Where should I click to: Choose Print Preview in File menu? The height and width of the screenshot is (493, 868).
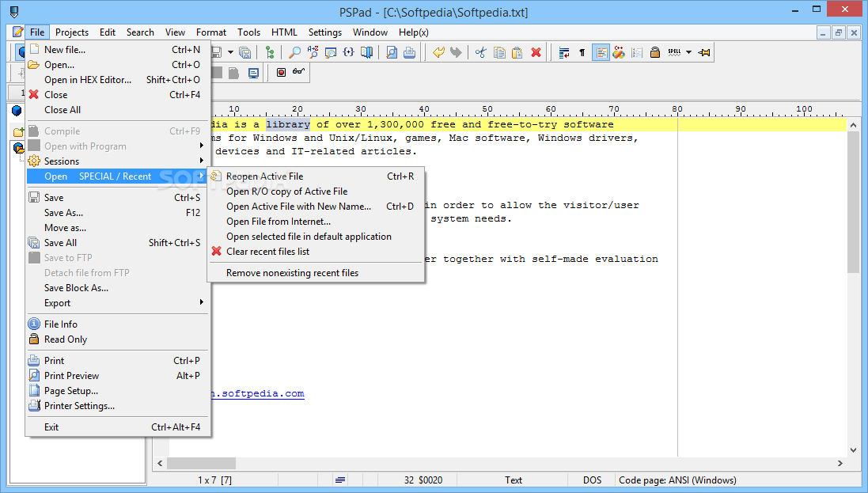pos(118,376)
